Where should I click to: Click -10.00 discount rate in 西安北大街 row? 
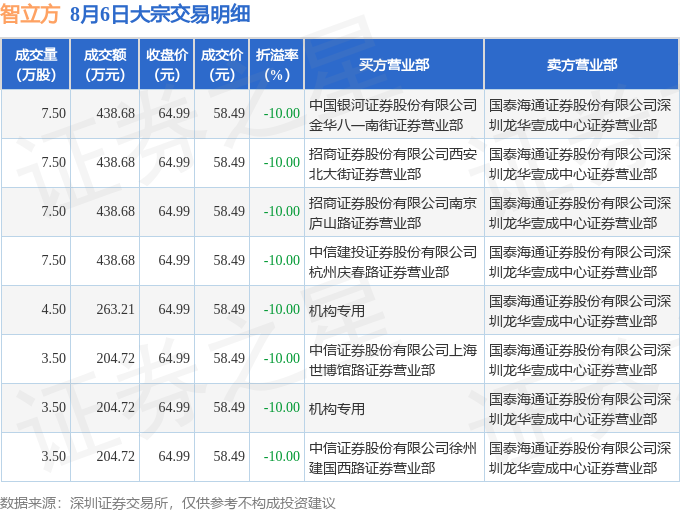click(282, 163)
